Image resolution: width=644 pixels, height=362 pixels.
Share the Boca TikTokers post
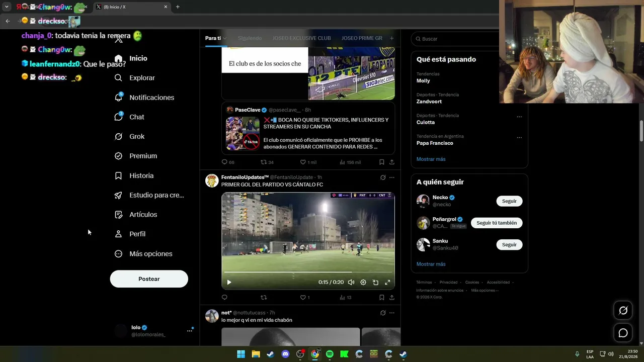tap(392, 162)
